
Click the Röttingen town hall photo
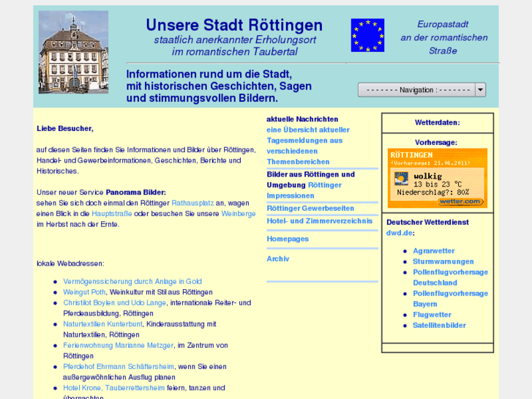73,52
